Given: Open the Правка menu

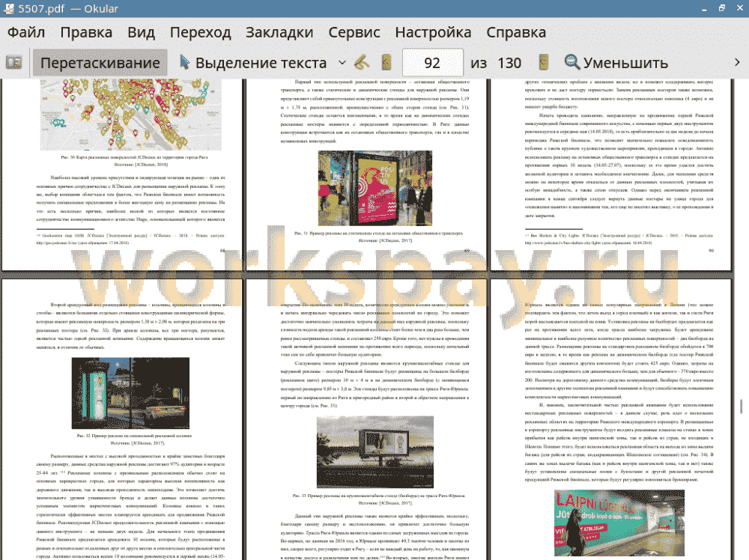Looking at the screenshot, I should point(86,32).
